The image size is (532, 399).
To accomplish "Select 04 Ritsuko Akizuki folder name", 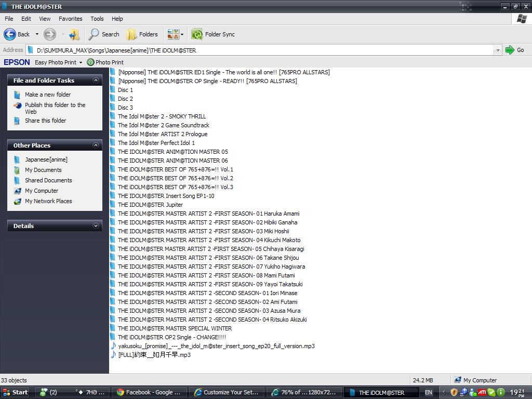I will tap(212, 320).
